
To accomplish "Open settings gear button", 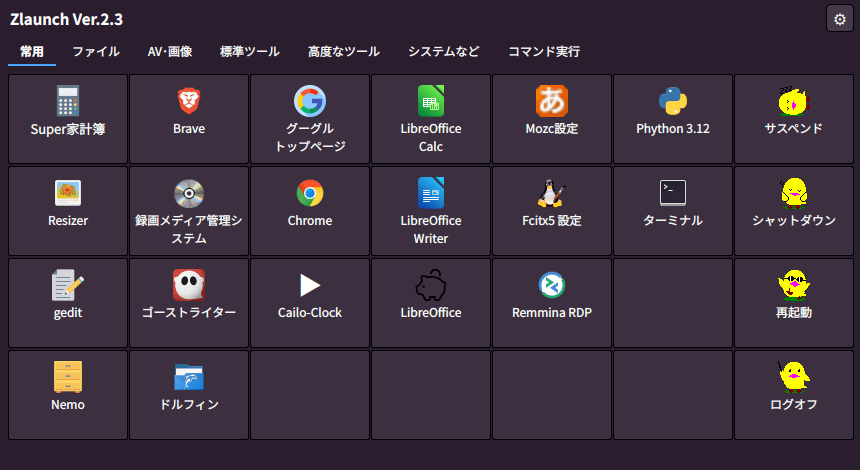I will 840,19.
